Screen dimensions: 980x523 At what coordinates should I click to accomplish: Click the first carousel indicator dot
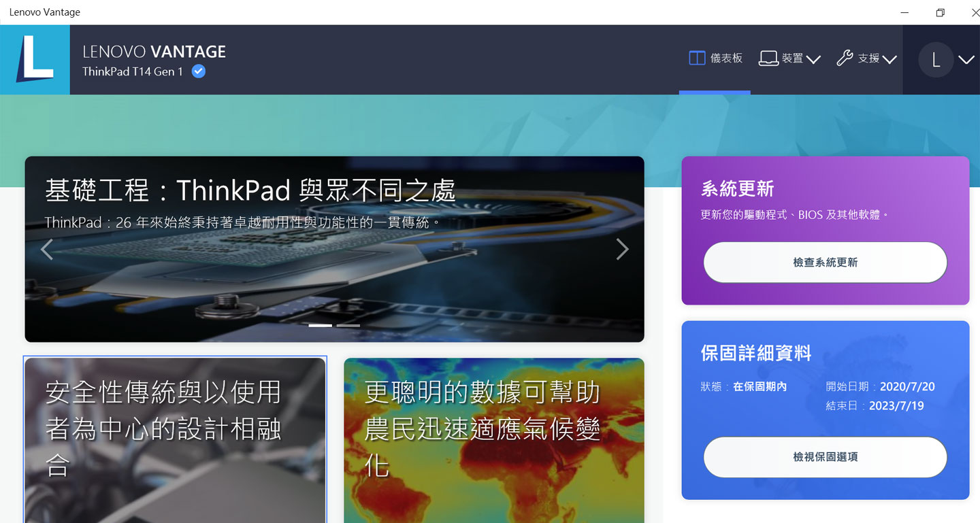320,325
